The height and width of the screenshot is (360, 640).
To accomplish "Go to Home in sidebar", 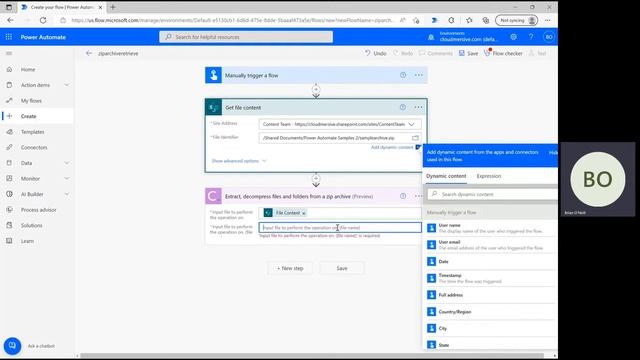I will point(28,69).
